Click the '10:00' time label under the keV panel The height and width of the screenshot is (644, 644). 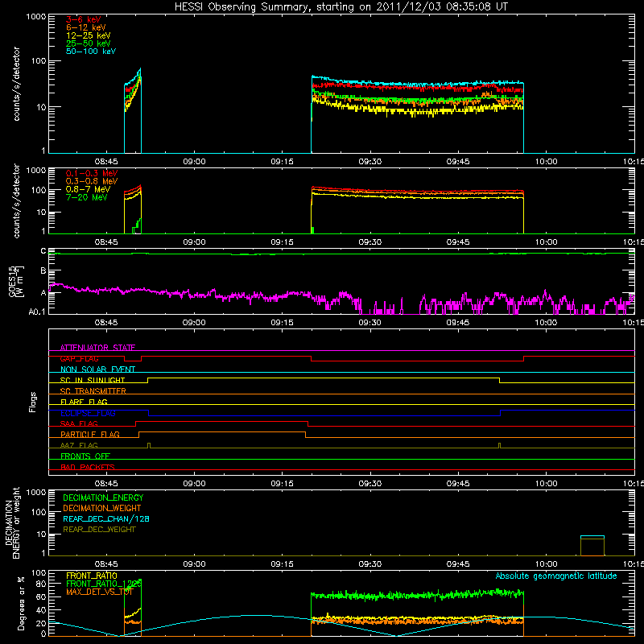click(x=546, y=162)
